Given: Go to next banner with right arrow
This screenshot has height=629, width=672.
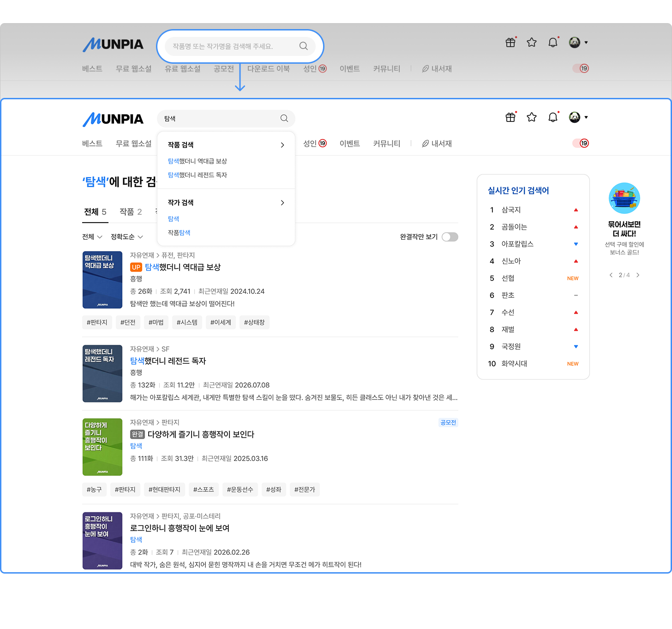Looking at the screenshot, I should tap(638, 275).
